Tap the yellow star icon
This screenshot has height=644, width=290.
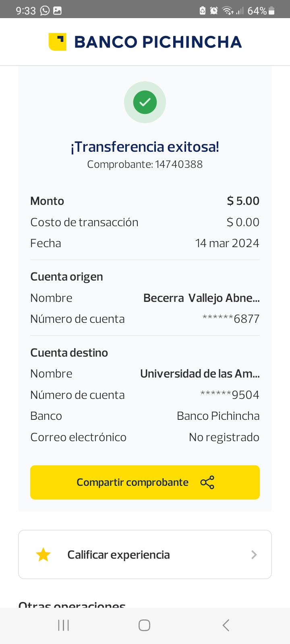click(x=43, y=555)
